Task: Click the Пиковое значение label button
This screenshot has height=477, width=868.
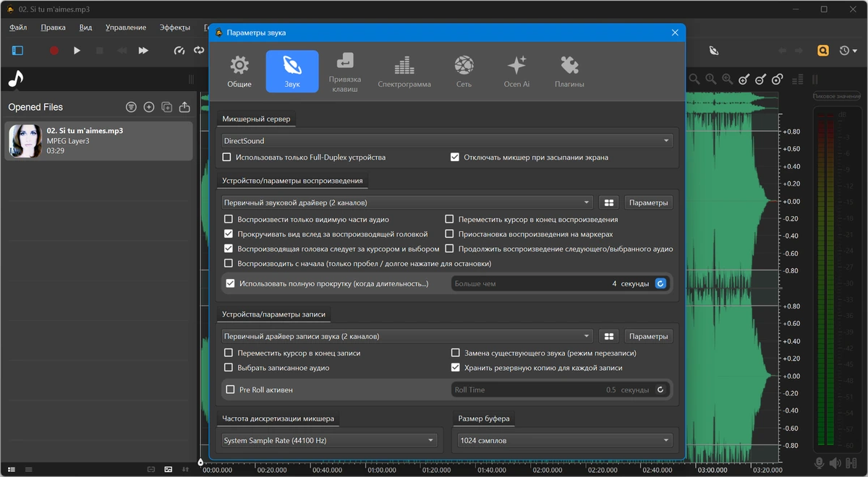Action: (x=837, y=96)
